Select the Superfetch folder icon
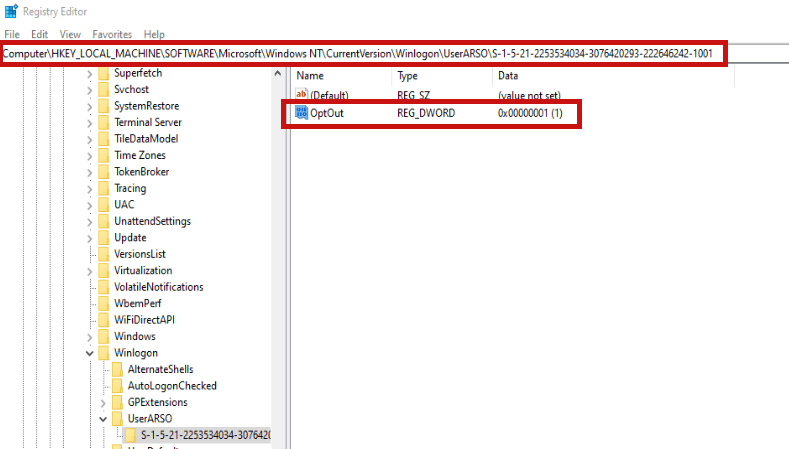This screenshot has height=449, width=789. pyautogui.click(x=104, y=73)
